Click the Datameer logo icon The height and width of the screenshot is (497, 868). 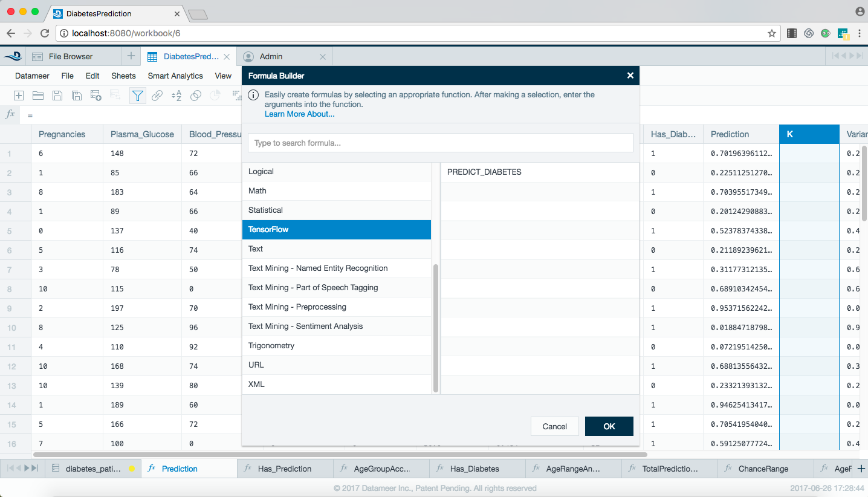click(x=12, y=56)
